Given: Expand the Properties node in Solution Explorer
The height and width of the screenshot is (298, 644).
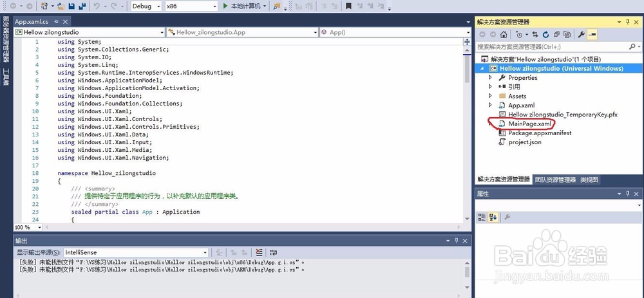Looking at the screenshot, I should pyautogui.click(x=490, y=77).
